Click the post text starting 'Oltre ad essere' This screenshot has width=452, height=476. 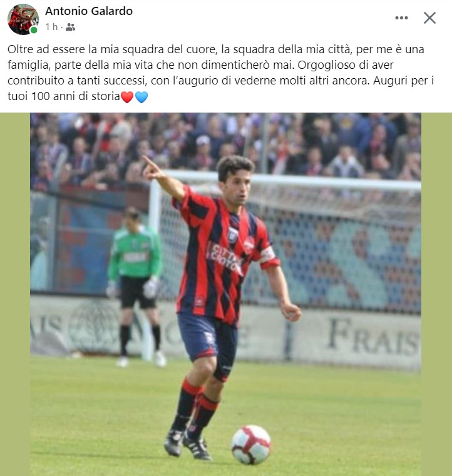tap(220, 73)
